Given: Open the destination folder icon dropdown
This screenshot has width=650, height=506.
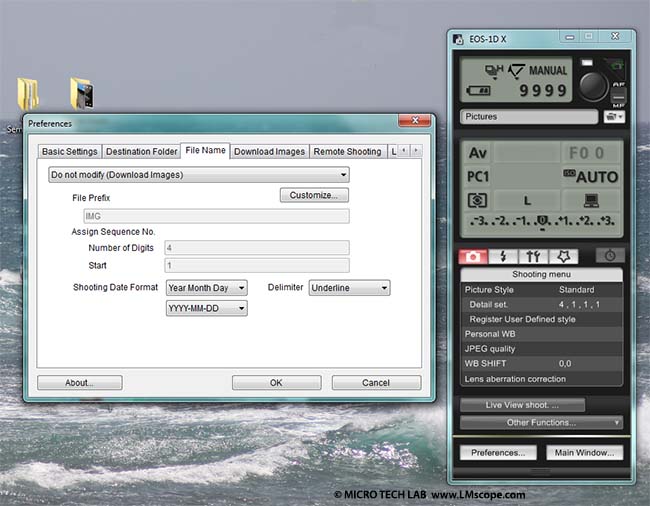Looking at the screenshot, I should pyautogui.click(x=615, y=117).
